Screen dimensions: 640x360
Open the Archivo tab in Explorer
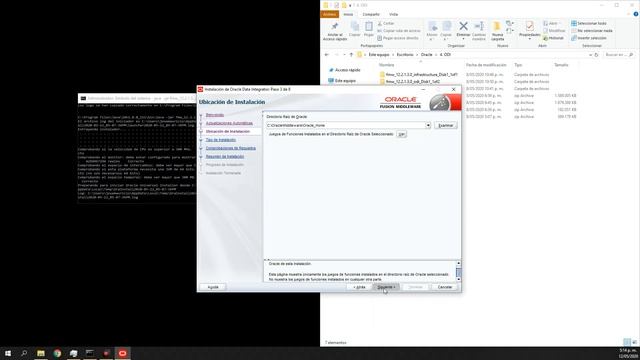click(x=329, y=14)
